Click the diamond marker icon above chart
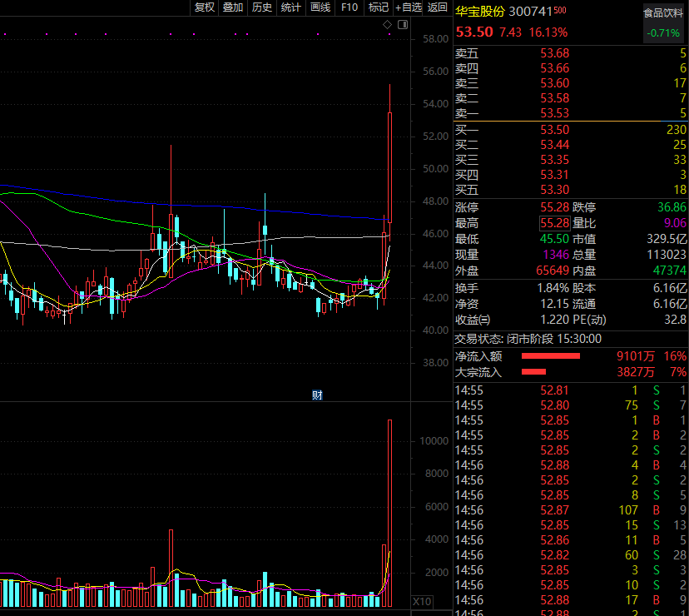Screen dimensions: 689x616 (387, 26)
